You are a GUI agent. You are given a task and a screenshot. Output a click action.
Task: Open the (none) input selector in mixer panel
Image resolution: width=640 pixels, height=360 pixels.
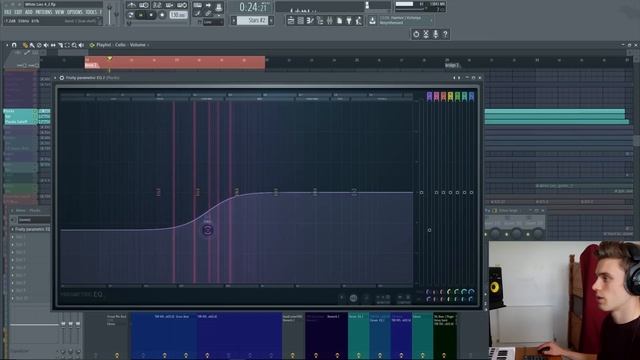34,220
